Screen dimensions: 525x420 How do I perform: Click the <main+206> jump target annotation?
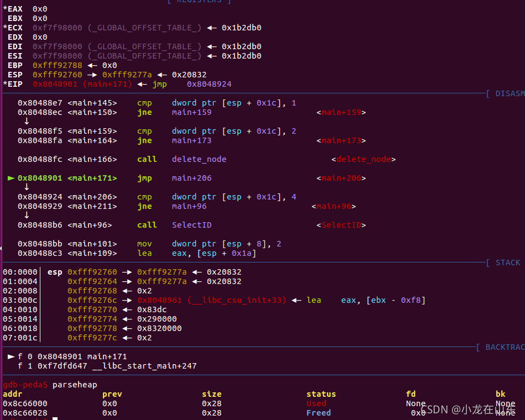click(x=341, y=178)
